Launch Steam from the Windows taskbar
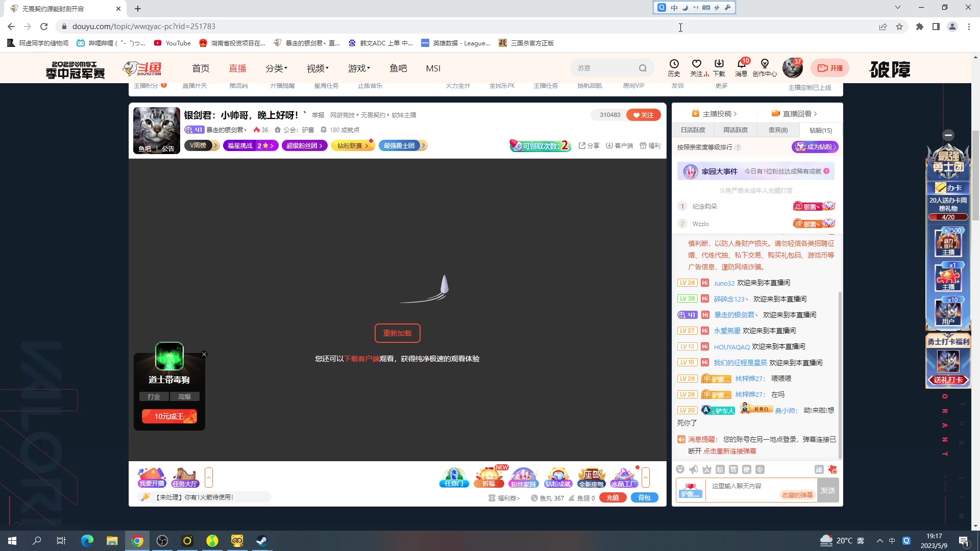 pyautogui.click(x=262, y=540)
